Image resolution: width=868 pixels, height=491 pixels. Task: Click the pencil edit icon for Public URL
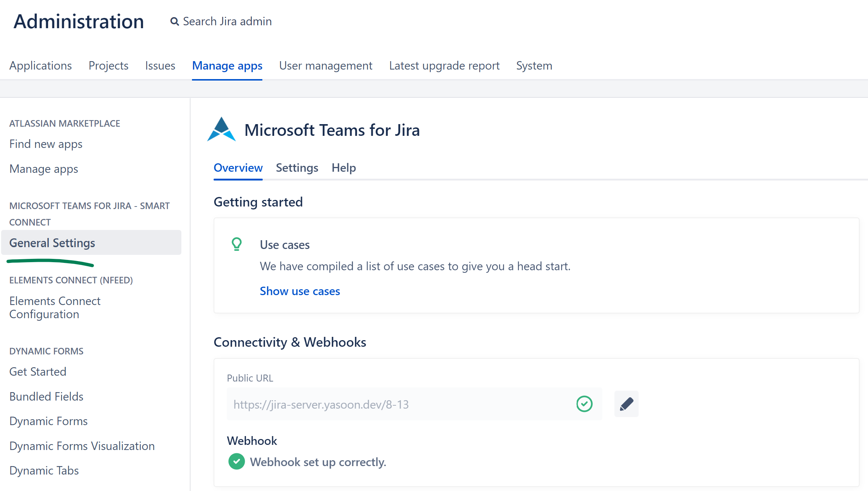(626, 404)
